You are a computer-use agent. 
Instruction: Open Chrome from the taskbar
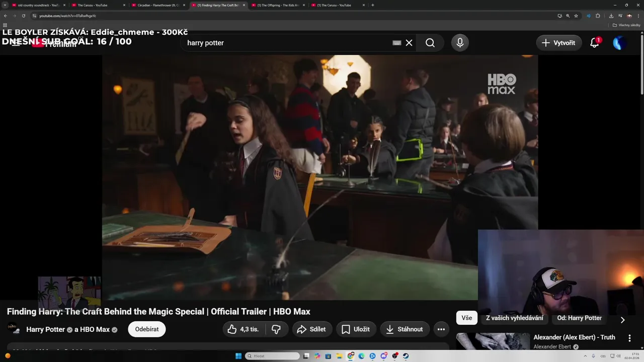[351, 356]
